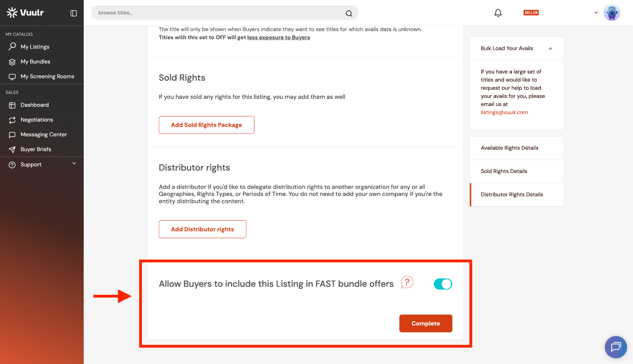
Task: Expand the Support menu chevron
Action: 74,163
